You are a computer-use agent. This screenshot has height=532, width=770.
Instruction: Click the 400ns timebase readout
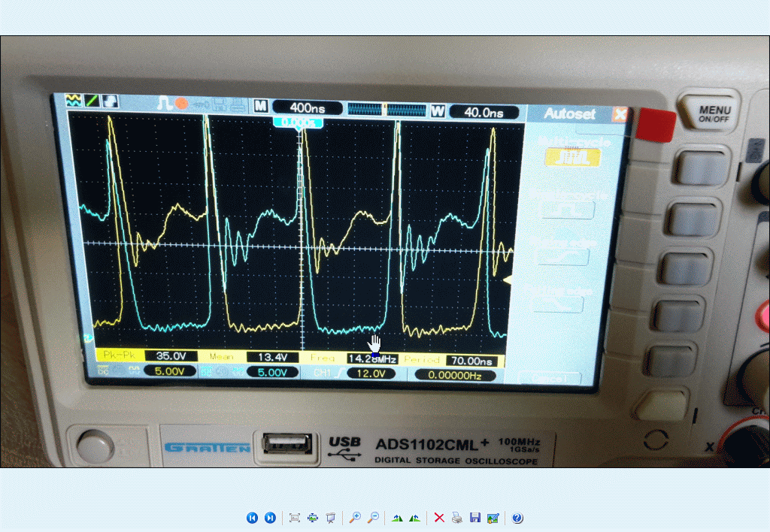pos(306,109)
